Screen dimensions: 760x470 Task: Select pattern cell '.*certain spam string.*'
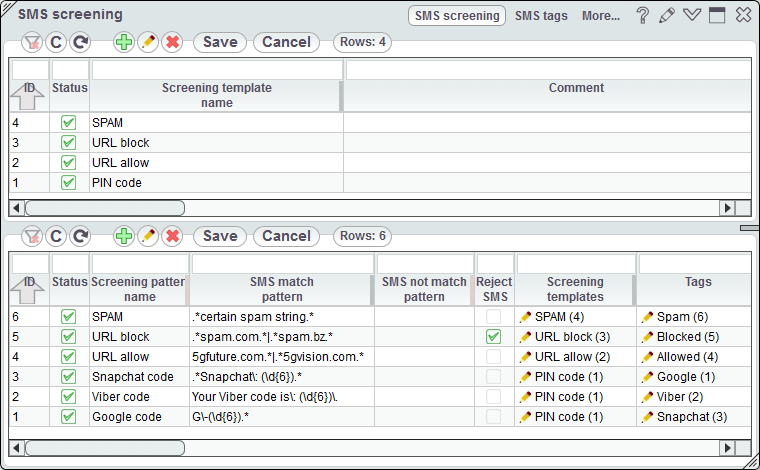[282, 316]
